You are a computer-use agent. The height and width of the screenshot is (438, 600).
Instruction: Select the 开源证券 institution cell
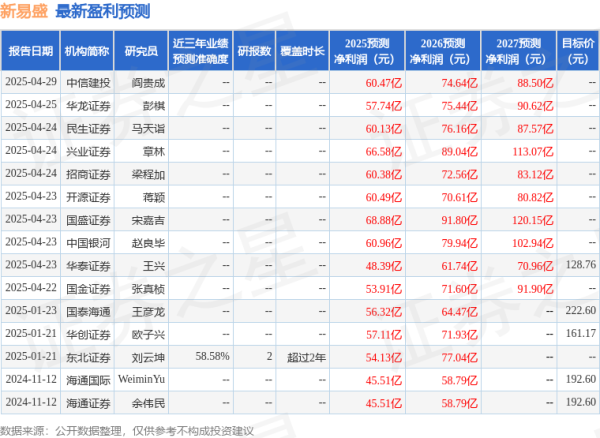88,197
